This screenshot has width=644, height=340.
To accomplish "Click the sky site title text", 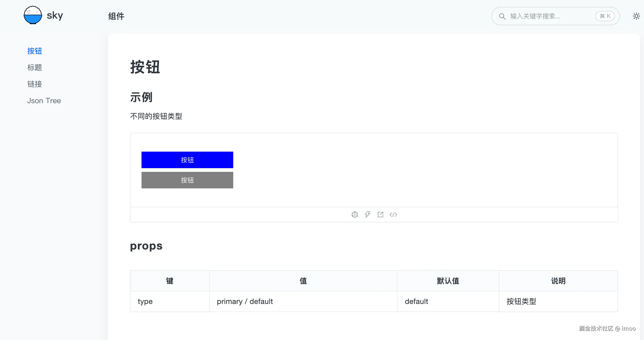I will pyautogui.click(x=55, y=16).
